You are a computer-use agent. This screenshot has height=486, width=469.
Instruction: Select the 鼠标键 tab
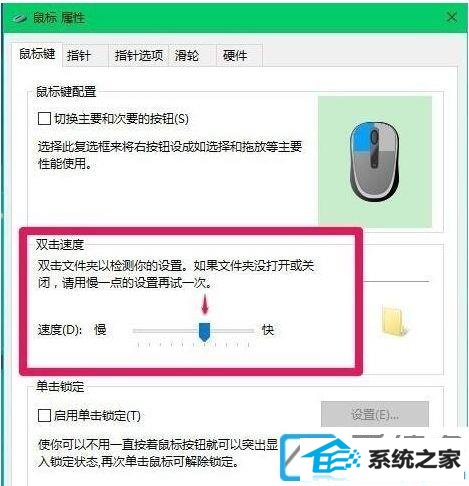pyautogui.click(x=37, y=54)
